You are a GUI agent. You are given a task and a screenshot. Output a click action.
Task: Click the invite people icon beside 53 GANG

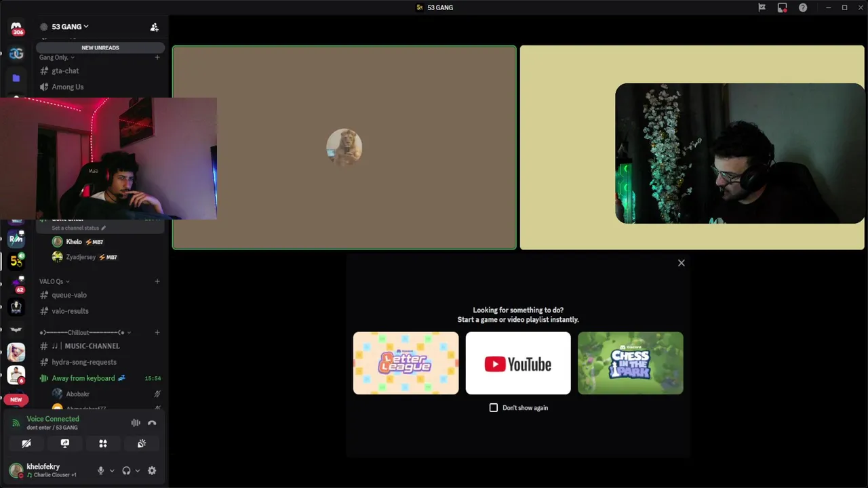pyautogui.click(x=154, y=27)
